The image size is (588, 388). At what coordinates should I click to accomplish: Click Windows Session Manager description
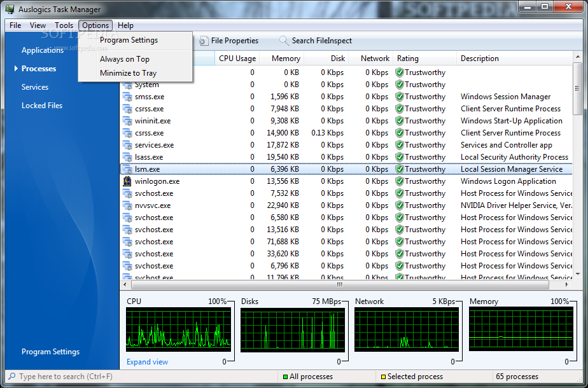tap(505, 97)
